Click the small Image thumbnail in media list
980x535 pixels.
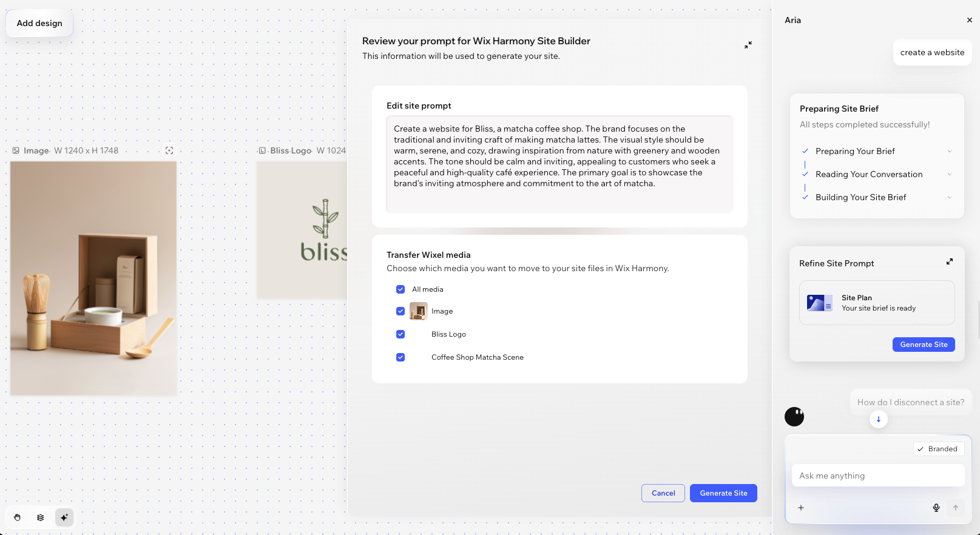419,311
